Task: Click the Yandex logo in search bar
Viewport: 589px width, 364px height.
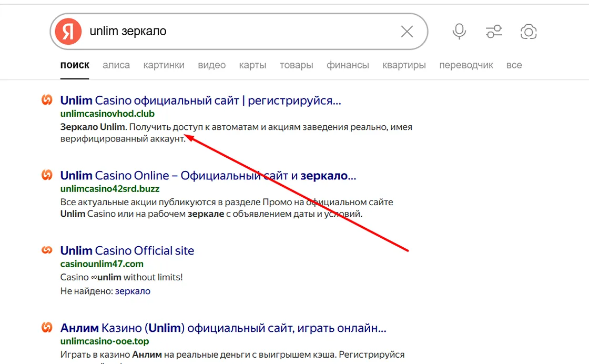Action: tap(68, 32)
